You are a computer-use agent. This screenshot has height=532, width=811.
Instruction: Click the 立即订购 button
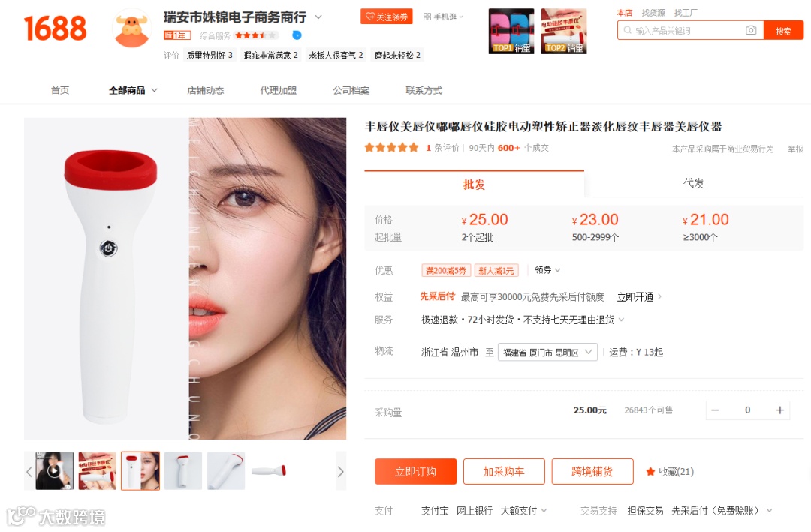coord(415,471)
